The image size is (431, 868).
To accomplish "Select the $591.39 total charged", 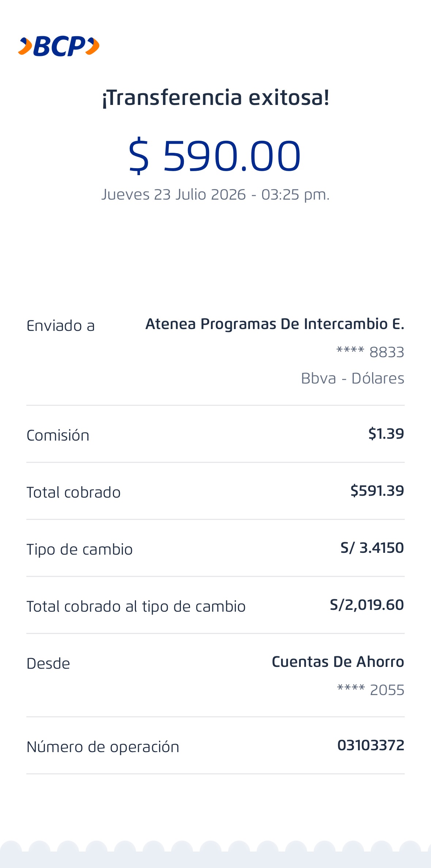I will pyautogui.click(x=377, y=491).
